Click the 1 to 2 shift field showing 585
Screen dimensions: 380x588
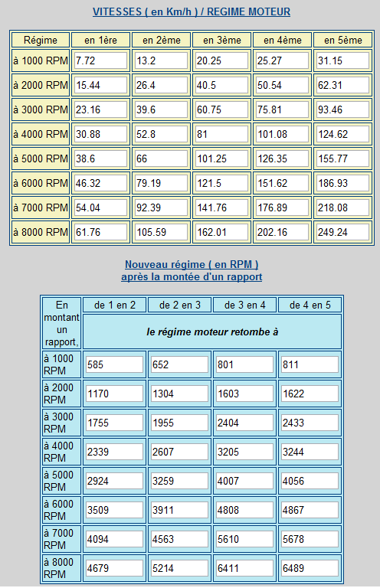pyautogui.click(x=114, y=364)
